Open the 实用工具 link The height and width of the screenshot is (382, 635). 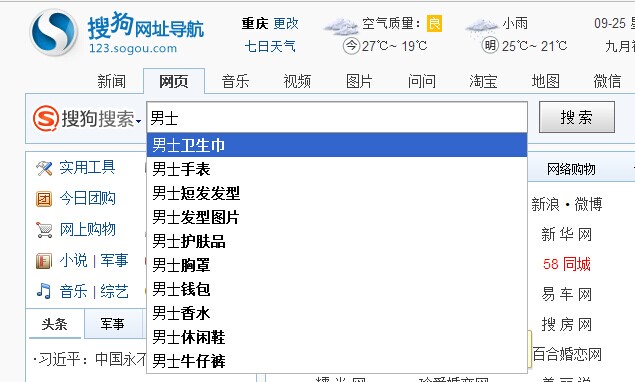87,167
